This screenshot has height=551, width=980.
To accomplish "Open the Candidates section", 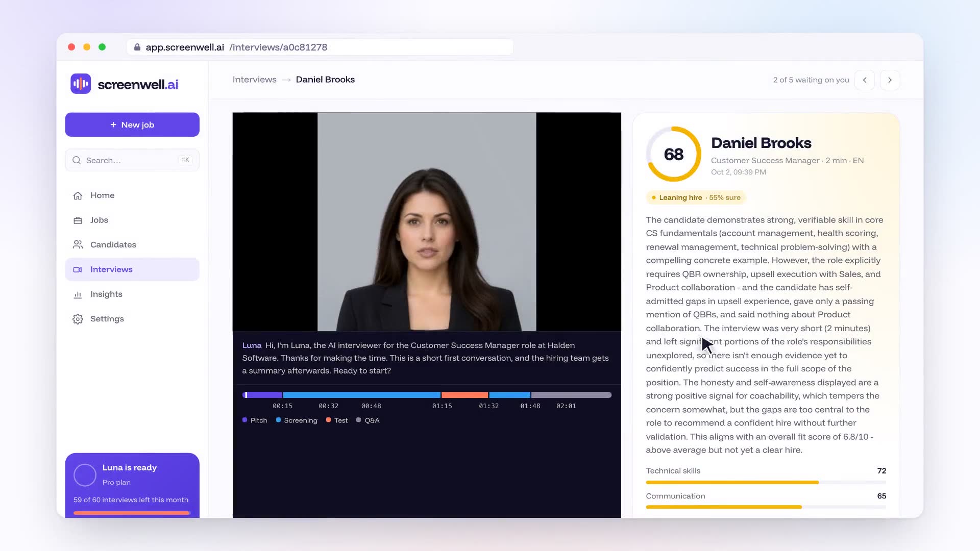I will (132, 244).
